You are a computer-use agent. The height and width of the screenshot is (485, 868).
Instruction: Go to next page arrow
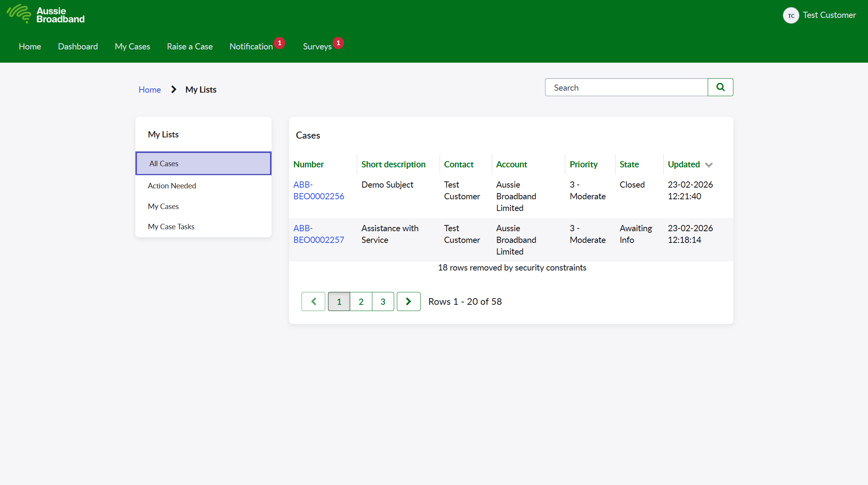(x=408, y=301)
